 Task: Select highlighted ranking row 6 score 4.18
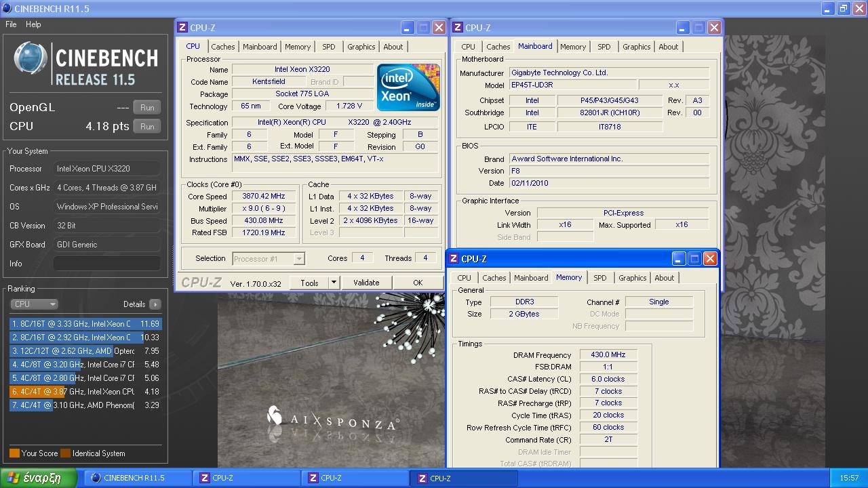pos(85,392)
